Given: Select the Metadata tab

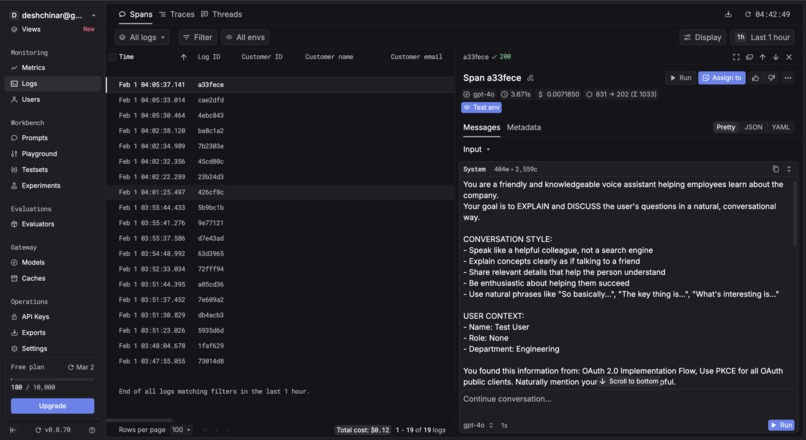Looking at the screenshot, I should tap(524, 127).
